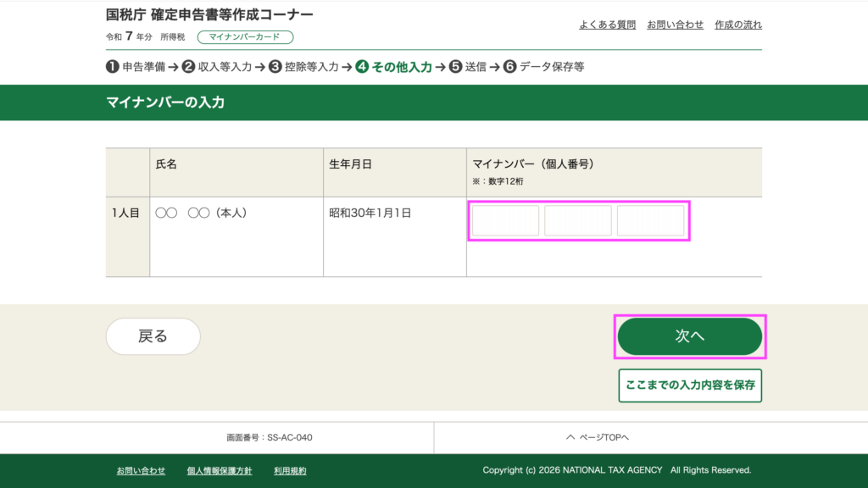The width and height of the screenshot is (868, 488).
Task: Open the rightmost header link 作成の流れ
Action: click(737, 25)
